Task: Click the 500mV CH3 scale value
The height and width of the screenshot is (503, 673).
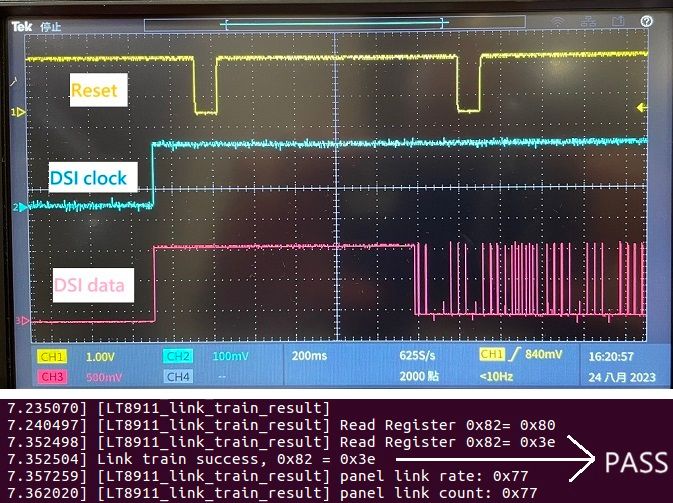Action: tap(104, 377)
